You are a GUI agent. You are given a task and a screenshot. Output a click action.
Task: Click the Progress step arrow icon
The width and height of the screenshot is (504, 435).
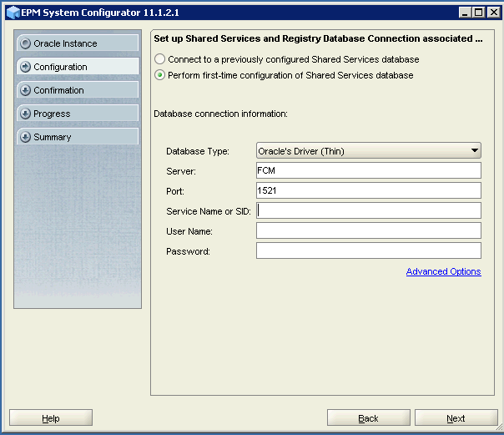25,114
